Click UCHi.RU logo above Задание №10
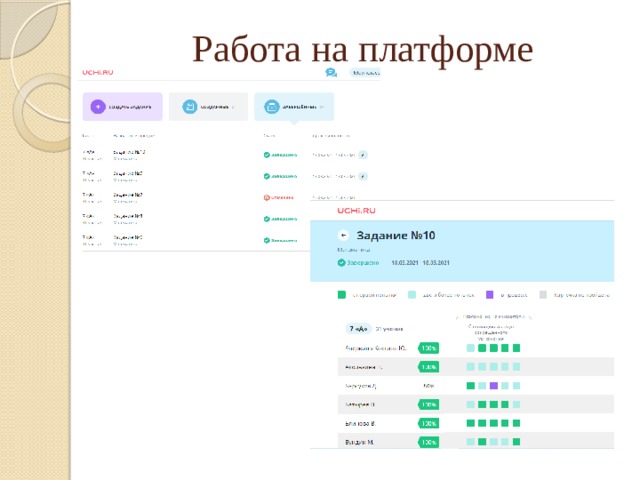 (x=356, y=211)
